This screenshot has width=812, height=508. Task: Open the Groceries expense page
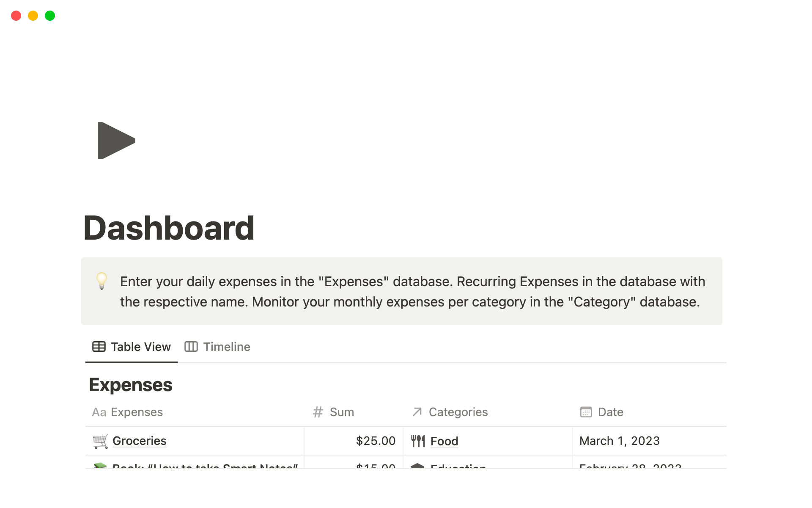140,441
